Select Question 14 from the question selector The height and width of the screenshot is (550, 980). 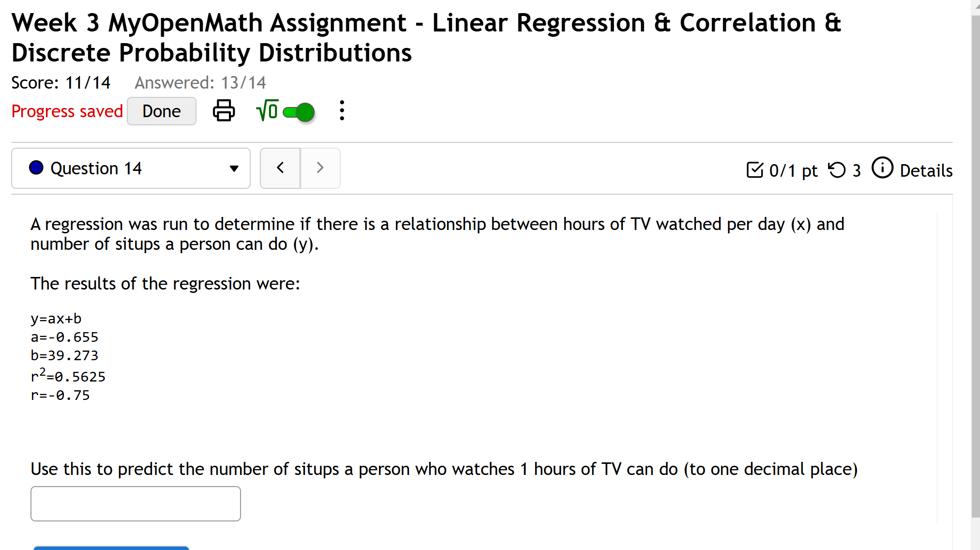(x=131, y=168)
